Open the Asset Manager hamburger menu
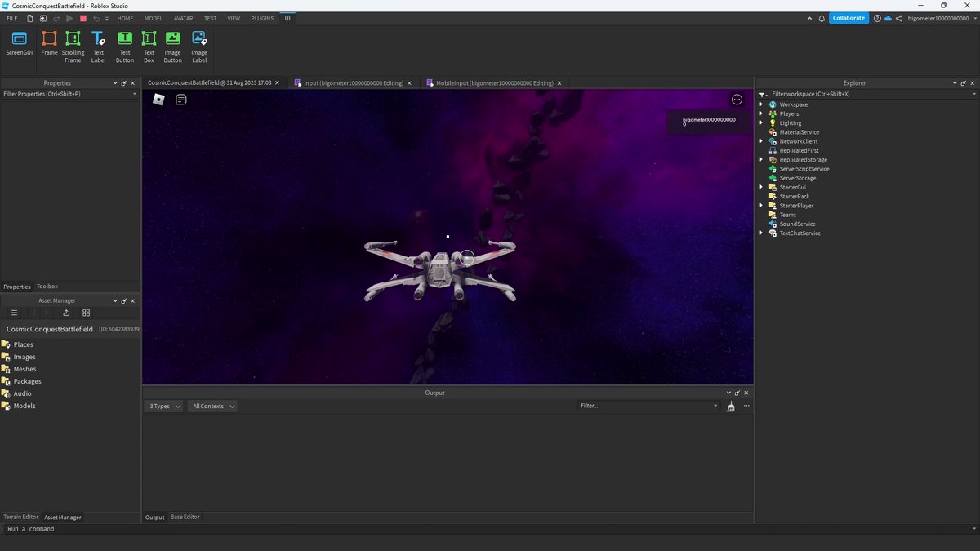The image size is (980, 551). click(14, 313)
